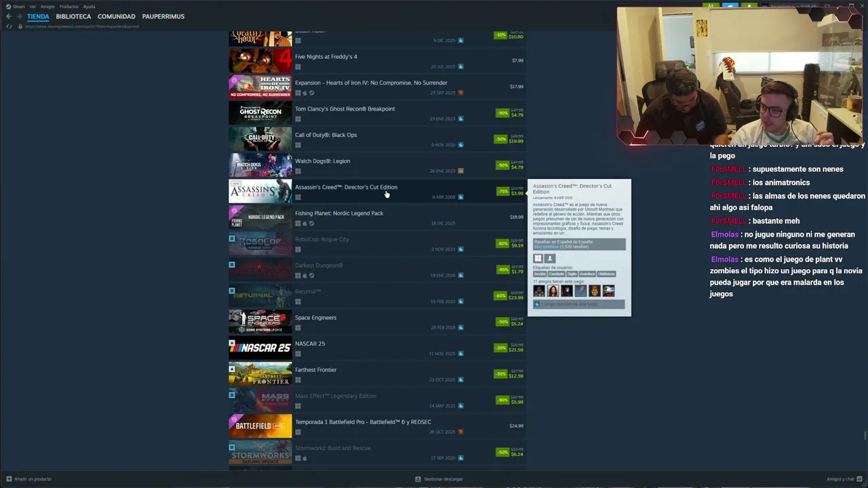868x488 pixels.
Task: Select the Aventura tag in the hover popup
Action: click(587, 274)
